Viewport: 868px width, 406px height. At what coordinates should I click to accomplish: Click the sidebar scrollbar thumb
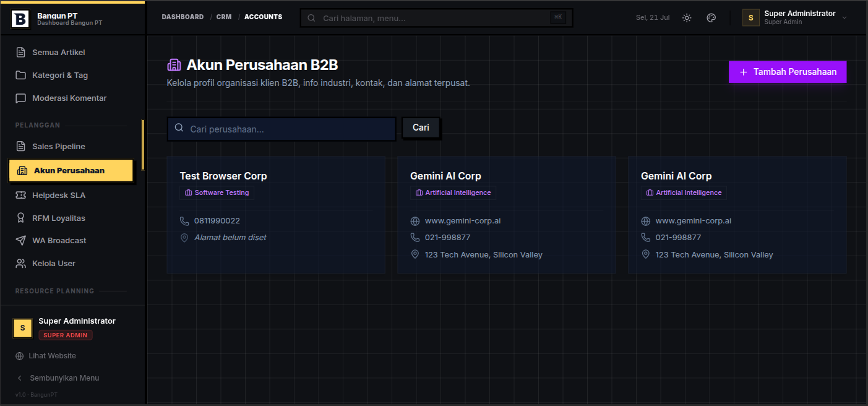coord(143,145)
